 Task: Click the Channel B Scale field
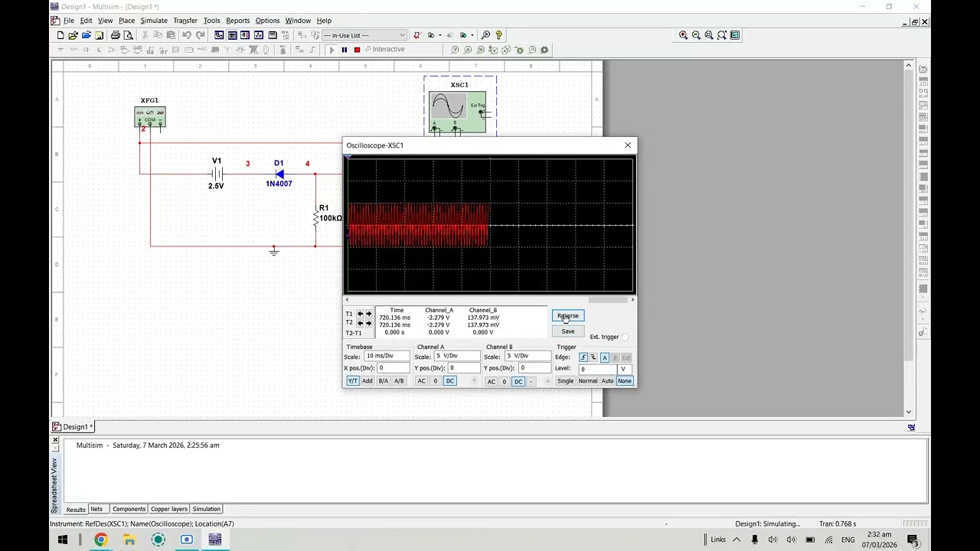pos(528,356)
